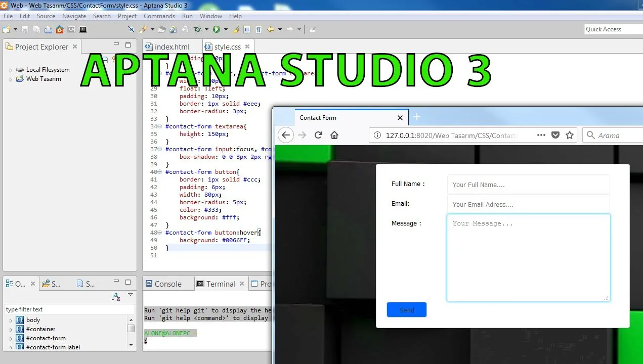
Task: Open the paintbrush icon dropdown arrow
Action: 152,30
